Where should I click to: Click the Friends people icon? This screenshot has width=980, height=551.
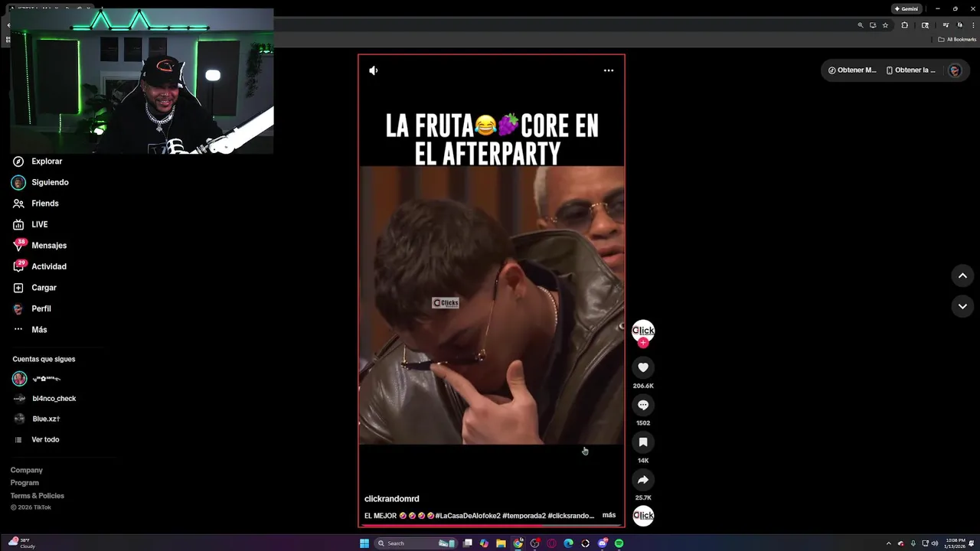pyautogui.click(x=18, y=204)
